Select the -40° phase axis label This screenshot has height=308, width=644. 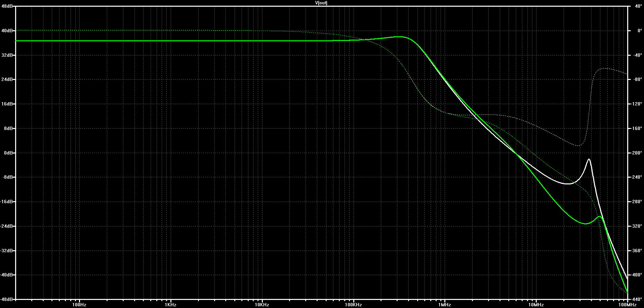(x=637, y=55)
